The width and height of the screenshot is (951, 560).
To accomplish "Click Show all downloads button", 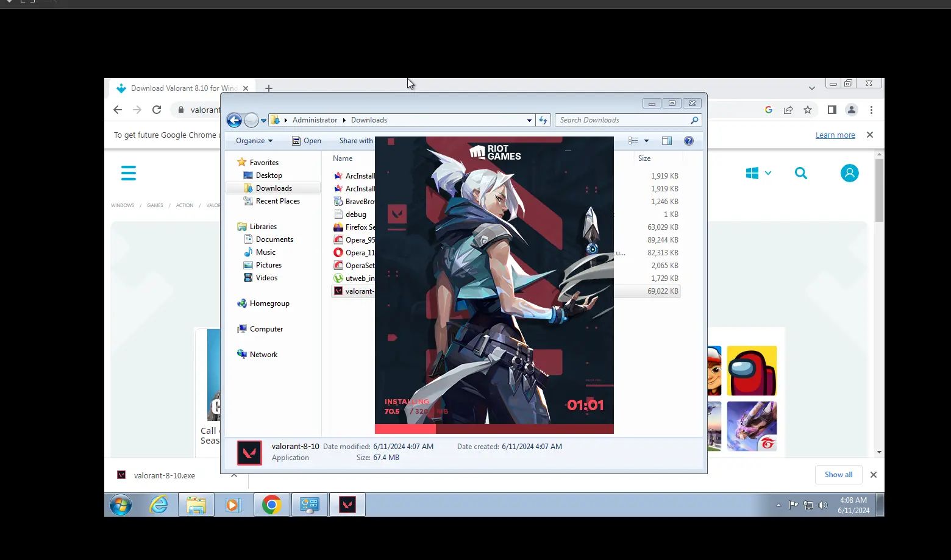I will 838,475.
